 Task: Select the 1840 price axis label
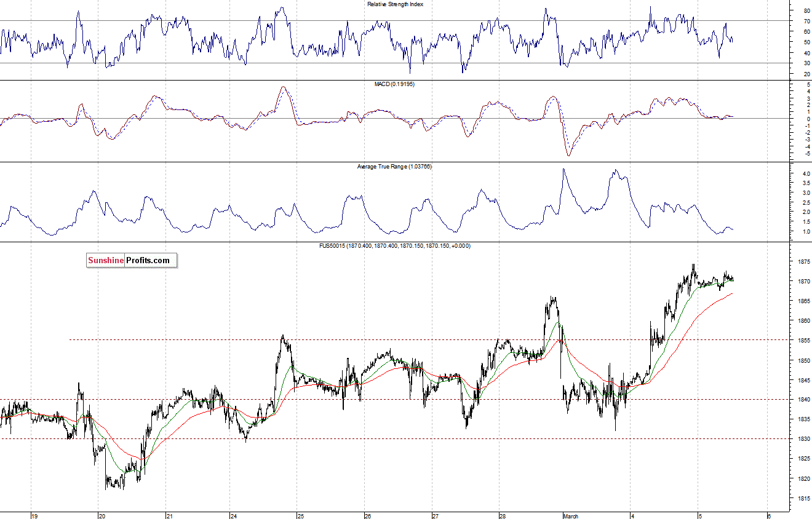(804, 400)
